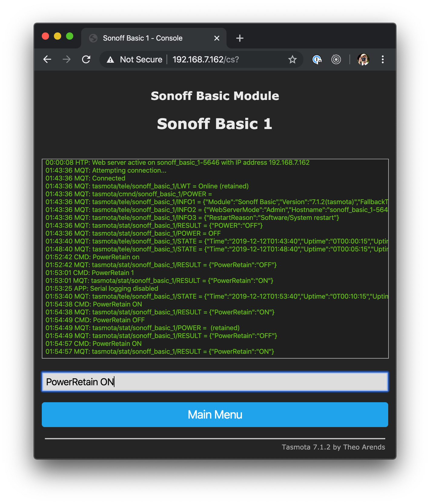This screenshot has height=504, width=430.
Task: Click the MQT: Attempting connection... log line
Action: [106, 171]
